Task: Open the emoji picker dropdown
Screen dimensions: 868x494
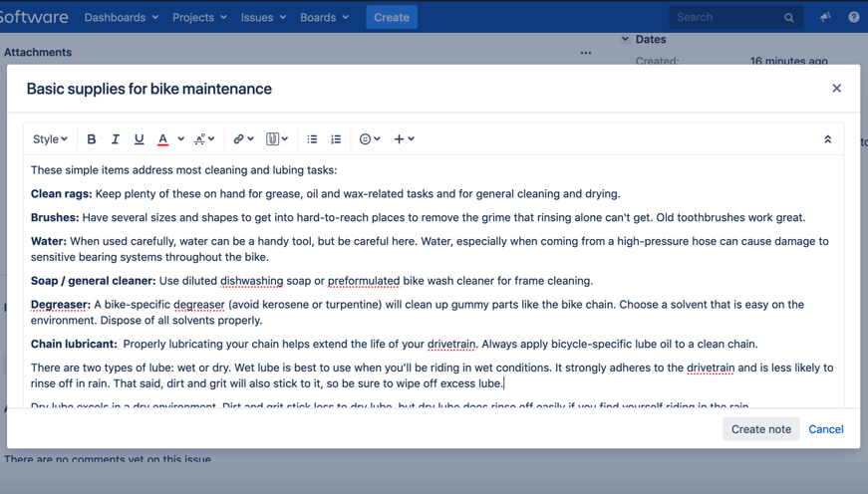Action: pos(370,139)
